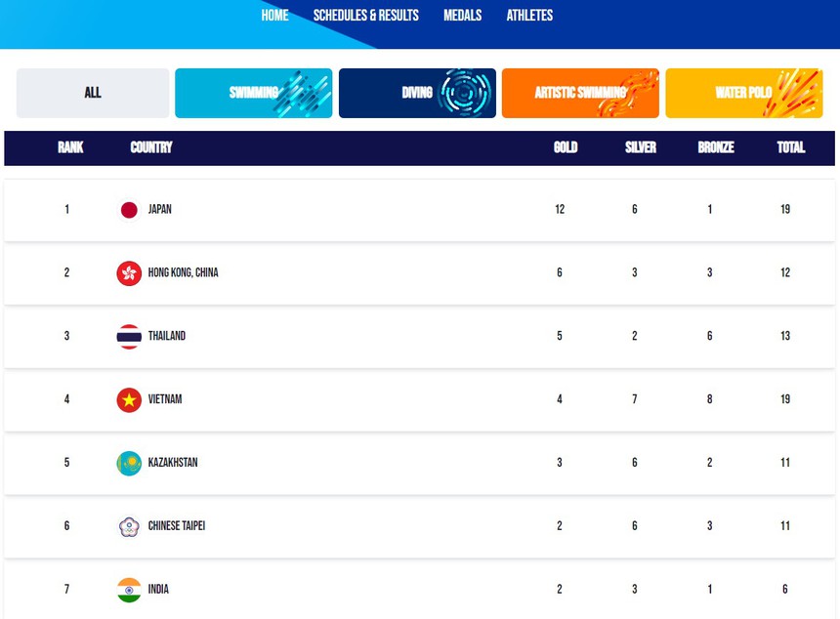840x619 pixels.
Task: Open the ATHLETES page
Action: (528, 15)
